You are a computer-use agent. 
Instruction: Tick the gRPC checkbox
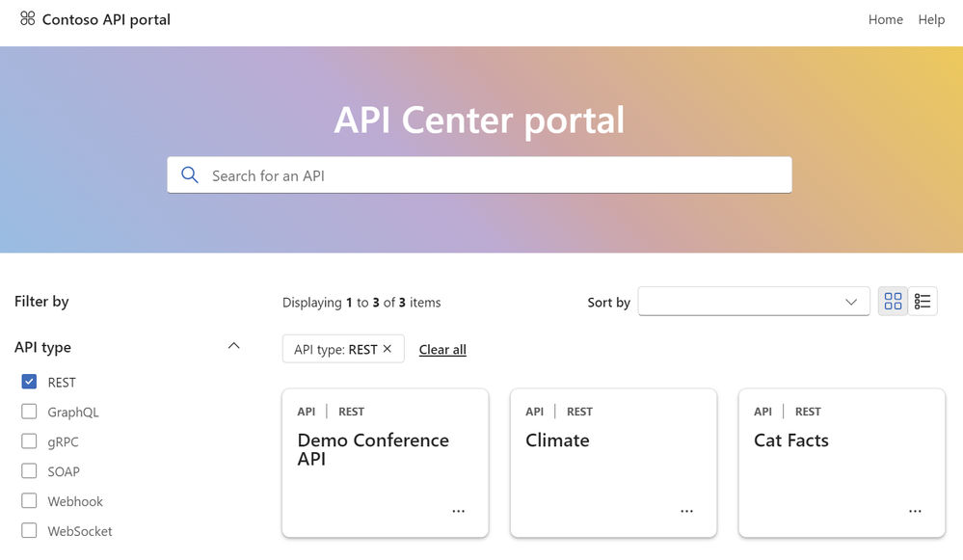pos(29,441)
